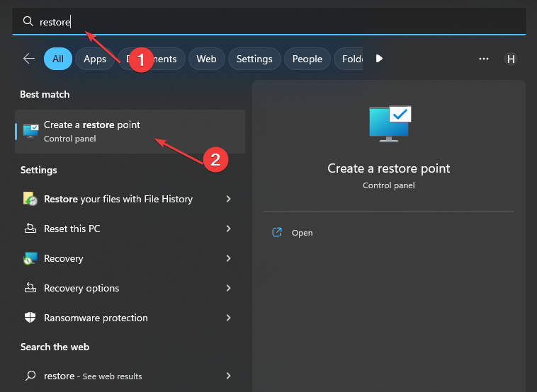Click the web search magnifier icon

30,376
